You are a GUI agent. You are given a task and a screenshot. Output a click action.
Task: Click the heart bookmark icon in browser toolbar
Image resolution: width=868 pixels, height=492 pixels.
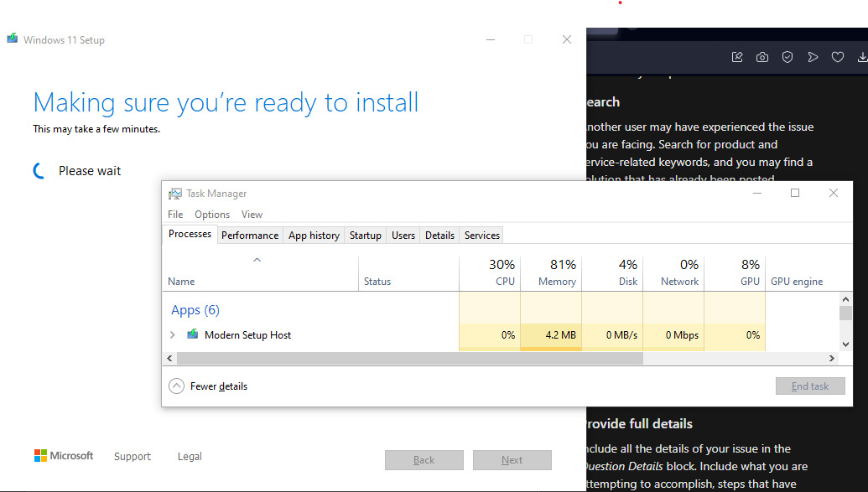pos(838,57)
